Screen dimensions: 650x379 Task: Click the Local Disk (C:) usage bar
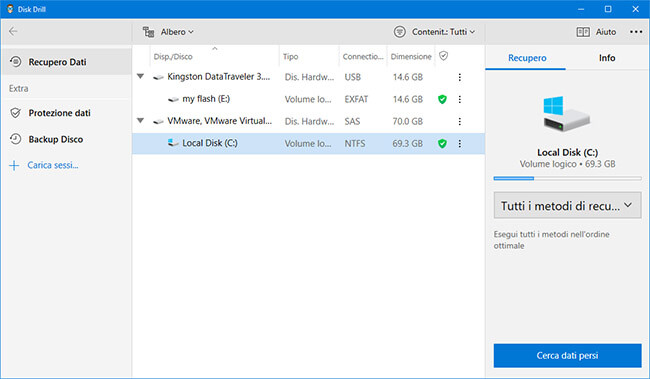pos(568,178)
